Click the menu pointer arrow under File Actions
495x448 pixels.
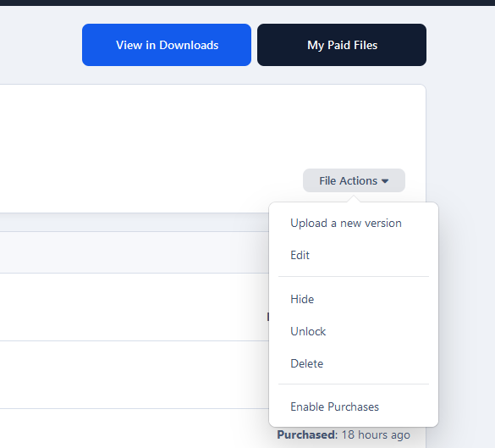pyautogui.click(x=354, y=199)
